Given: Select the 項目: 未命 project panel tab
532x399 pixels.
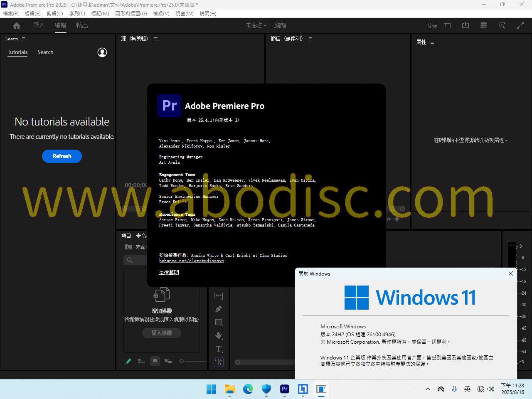Looking at the screenshot, I should click(134, 236).
